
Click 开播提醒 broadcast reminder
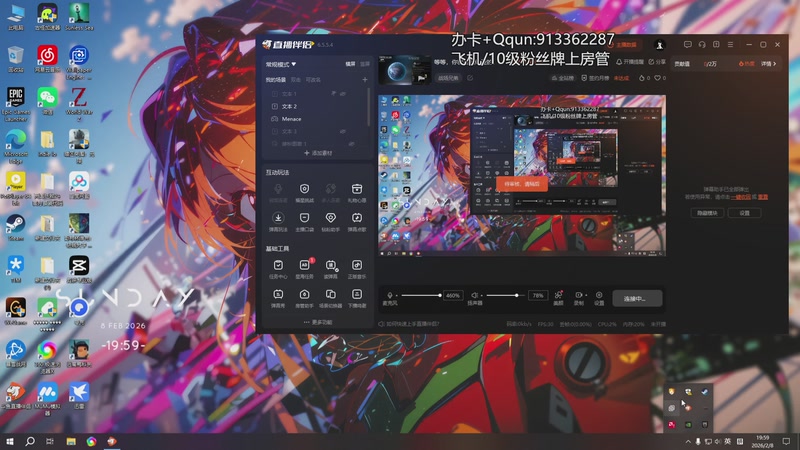point(630,62)
